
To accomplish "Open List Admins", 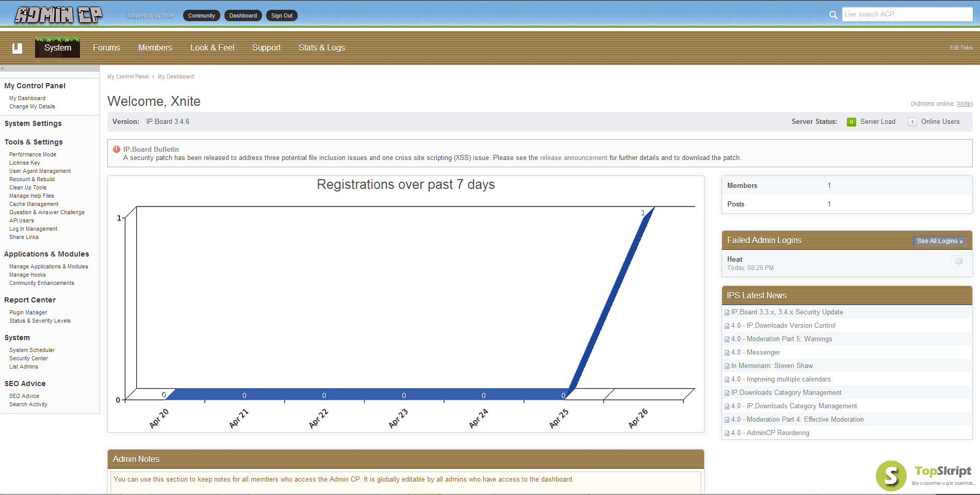I will click(24, 366).
